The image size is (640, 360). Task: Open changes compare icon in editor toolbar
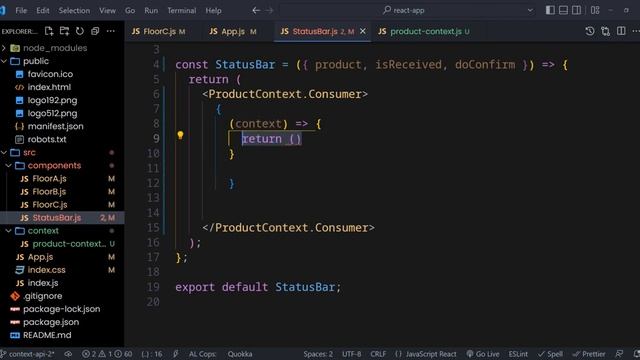tap(605, 31)
